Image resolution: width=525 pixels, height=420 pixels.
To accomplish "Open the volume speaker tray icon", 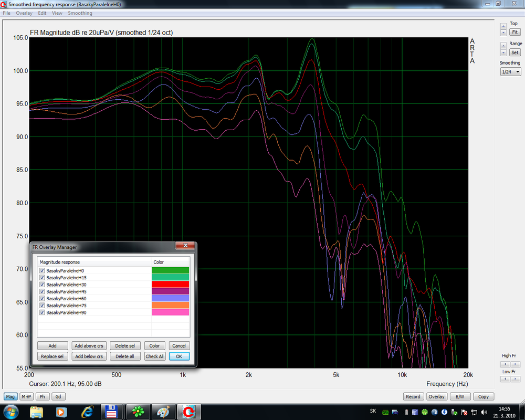I will coord(484,412).
